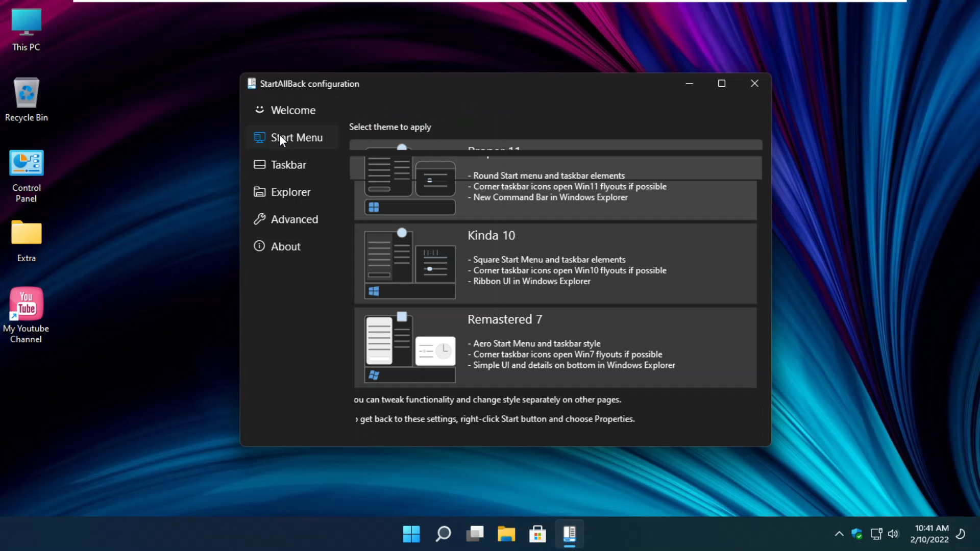This screenshot has height=551, width=980.
Task: Open the clock and date flyout
Action: [930, 534]
